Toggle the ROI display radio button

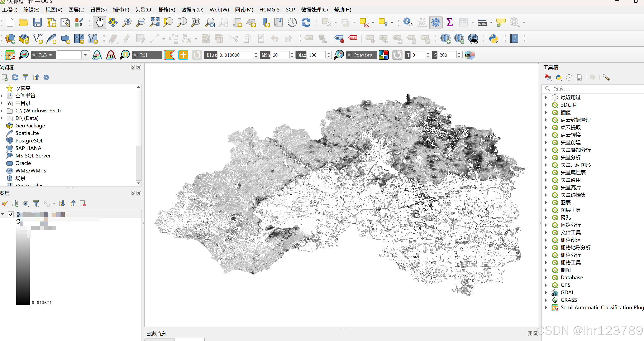click(135, 55)
